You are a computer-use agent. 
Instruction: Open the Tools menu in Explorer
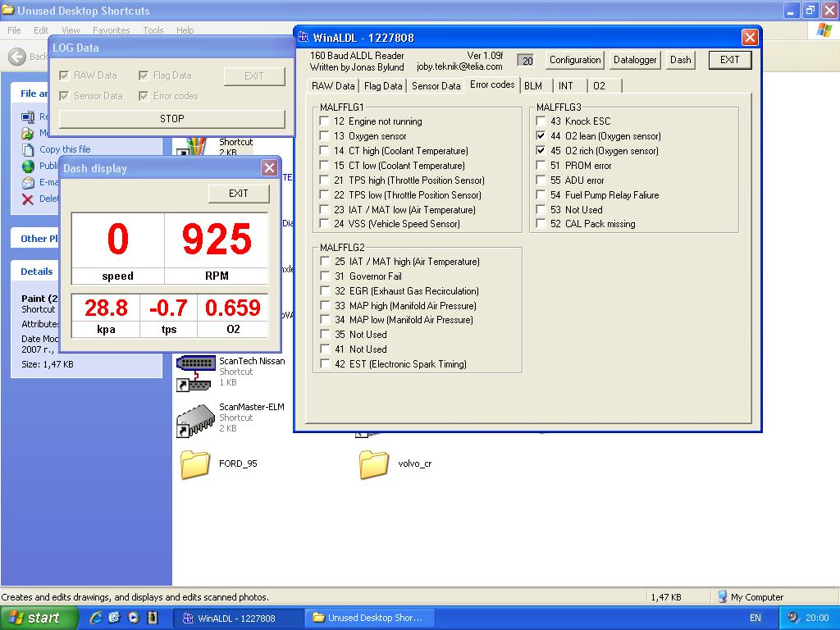click(153, 30)
